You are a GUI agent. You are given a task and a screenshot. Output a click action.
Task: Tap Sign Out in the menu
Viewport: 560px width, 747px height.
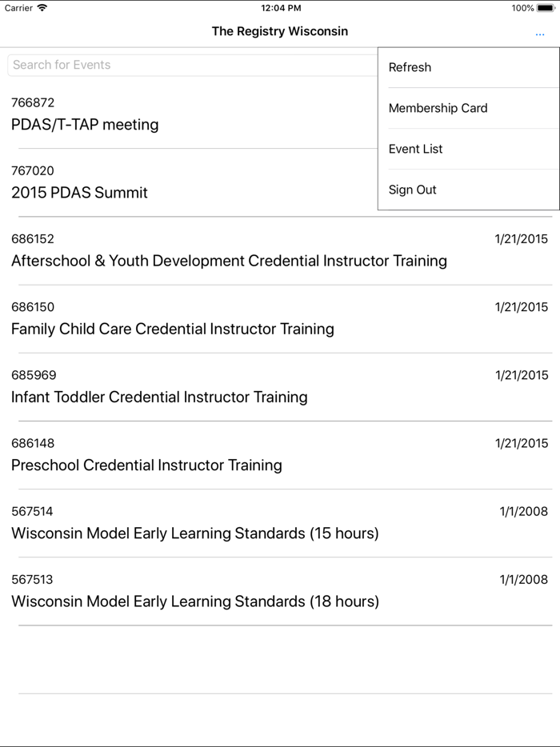(x=412, y=190)
